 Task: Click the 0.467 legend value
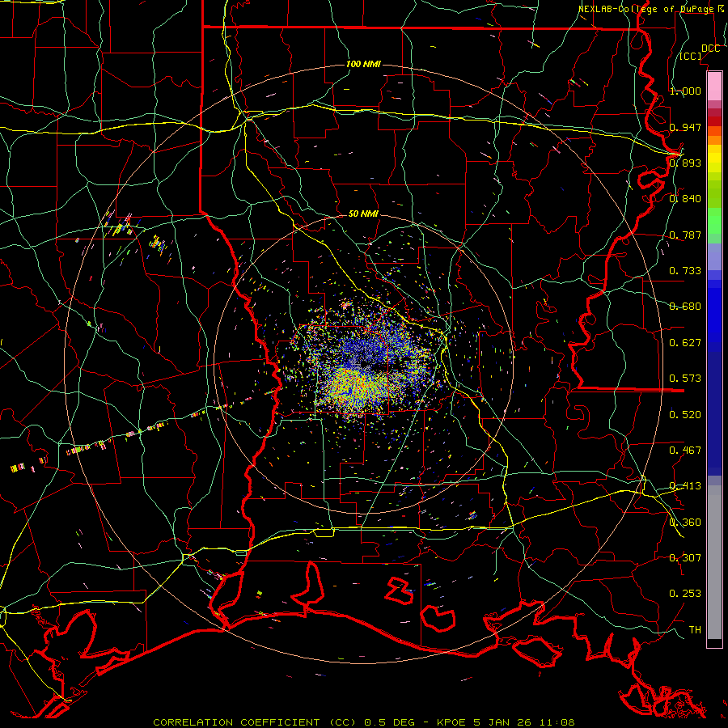tap(685, 451)
